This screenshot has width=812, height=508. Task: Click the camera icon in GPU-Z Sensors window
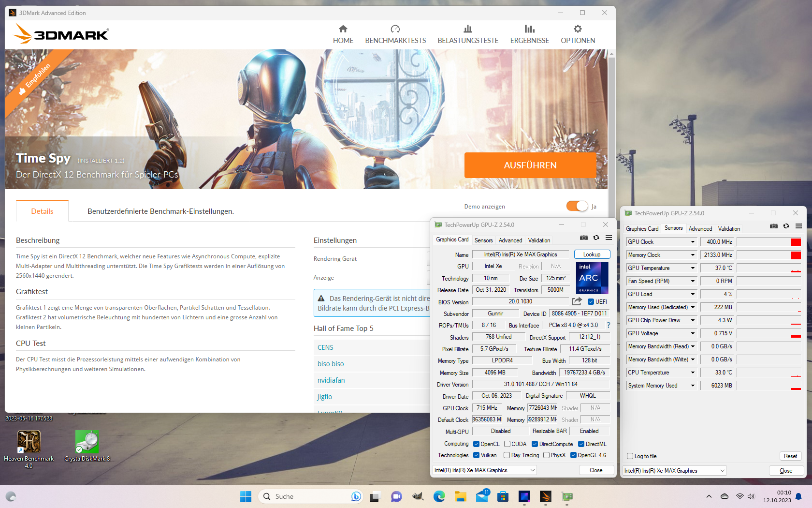tap(774, 226)
